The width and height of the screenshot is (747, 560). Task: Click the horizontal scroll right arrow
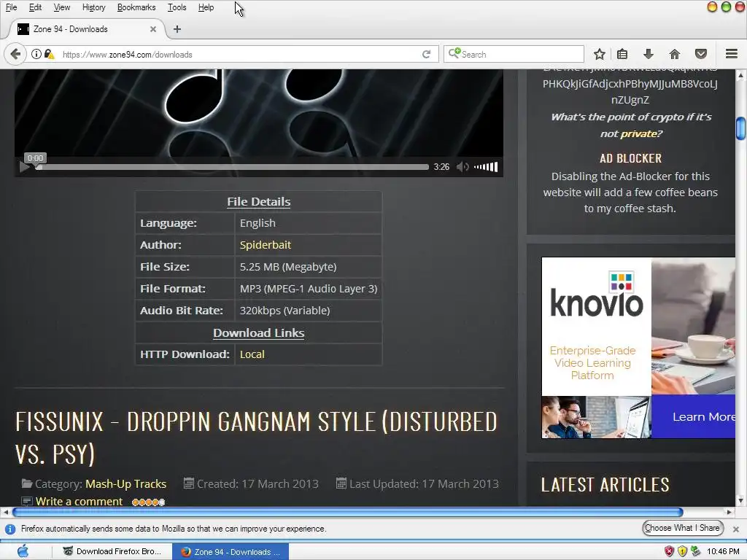click(x=729, y=512)
